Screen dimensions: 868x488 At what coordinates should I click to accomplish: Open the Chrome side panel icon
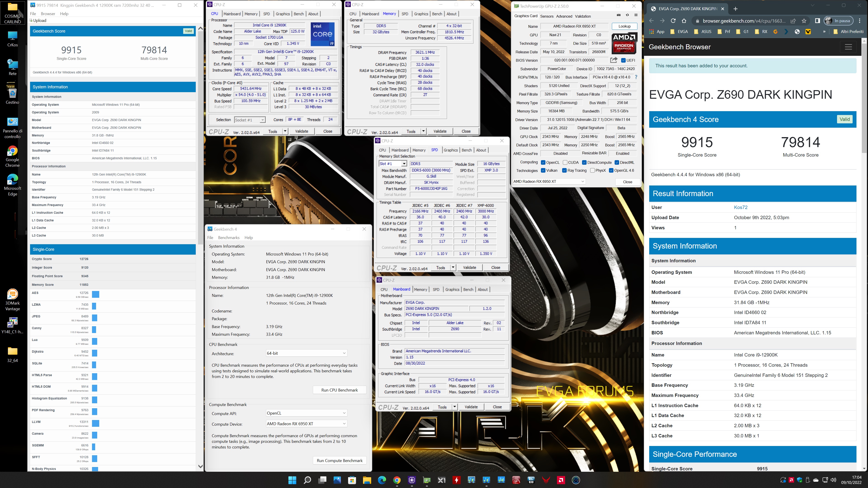(x=817, y=21)
